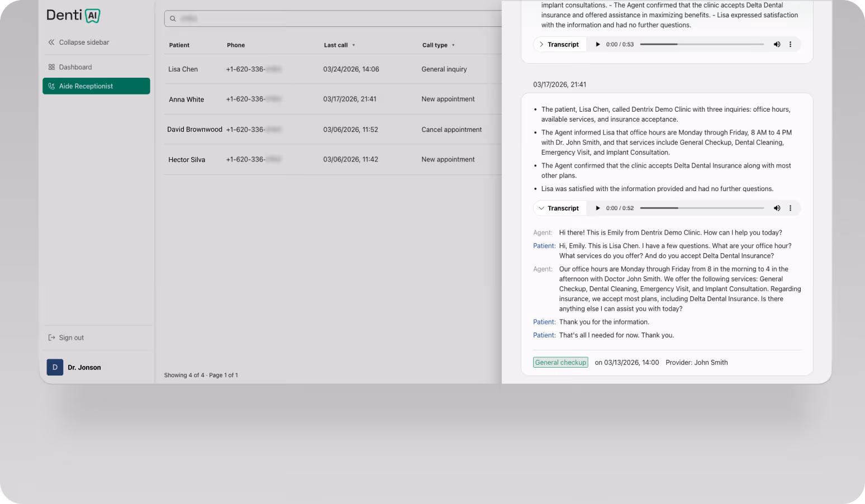Screen dimensions: 865x504
Task: Click 03/06/2026, 11:42 last call cell
Action: (350, 160)
